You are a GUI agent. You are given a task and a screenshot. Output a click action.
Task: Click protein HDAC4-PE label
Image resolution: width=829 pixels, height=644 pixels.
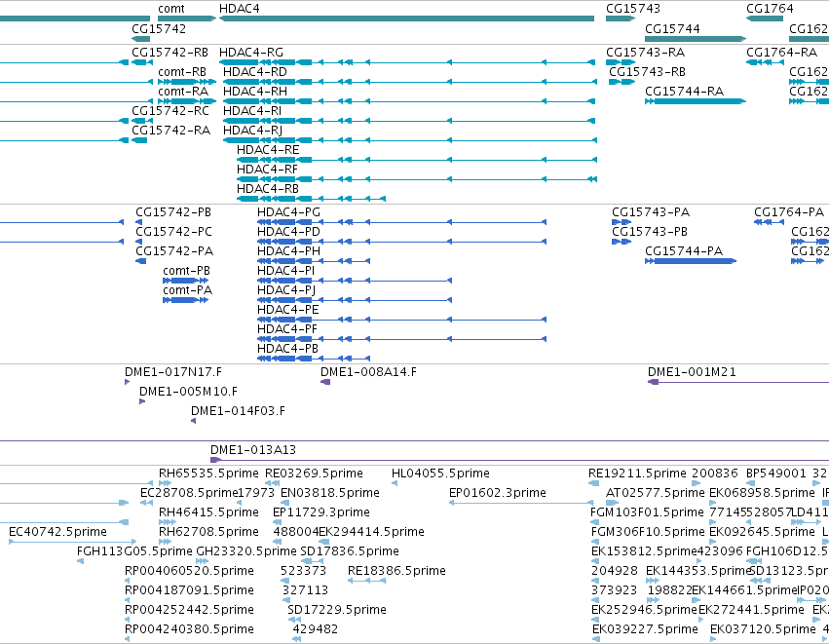tap(288, 310)
